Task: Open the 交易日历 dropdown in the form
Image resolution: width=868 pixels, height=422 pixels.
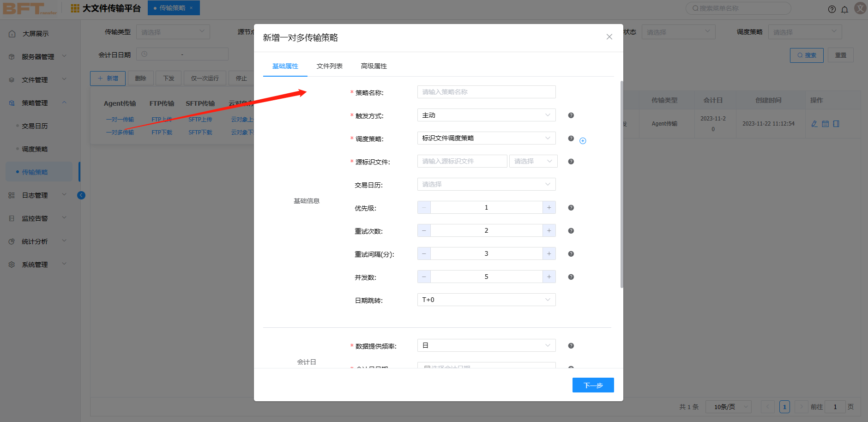Action: (x=486, y=185)
